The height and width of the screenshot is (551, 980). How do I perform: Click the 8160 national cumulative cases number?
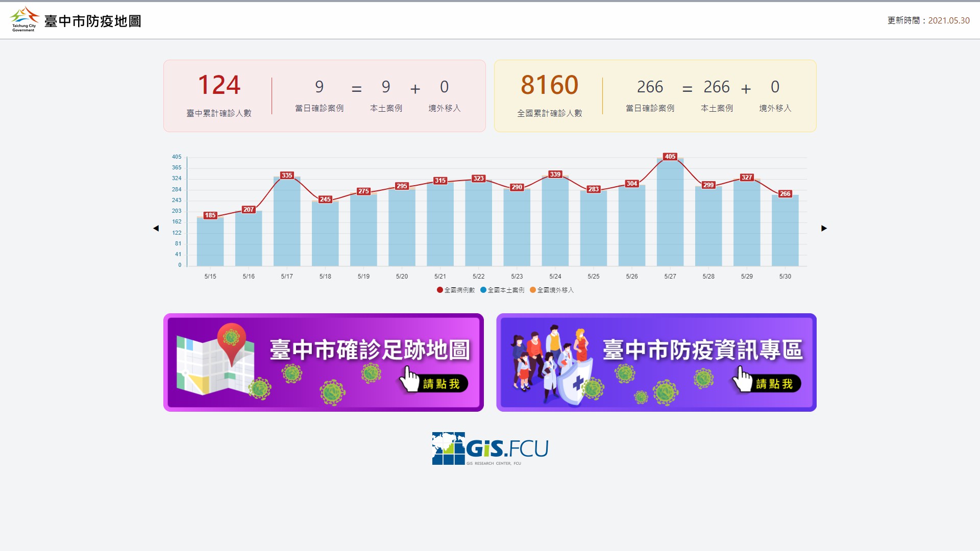(x=549, y=85)
